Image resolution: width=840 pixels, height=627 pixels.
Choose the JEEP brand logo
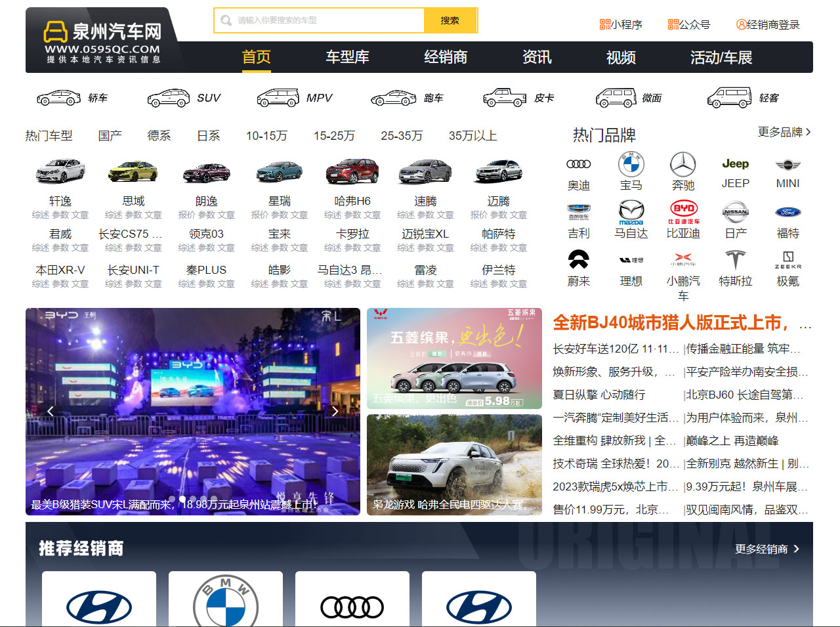click(736, 164)
